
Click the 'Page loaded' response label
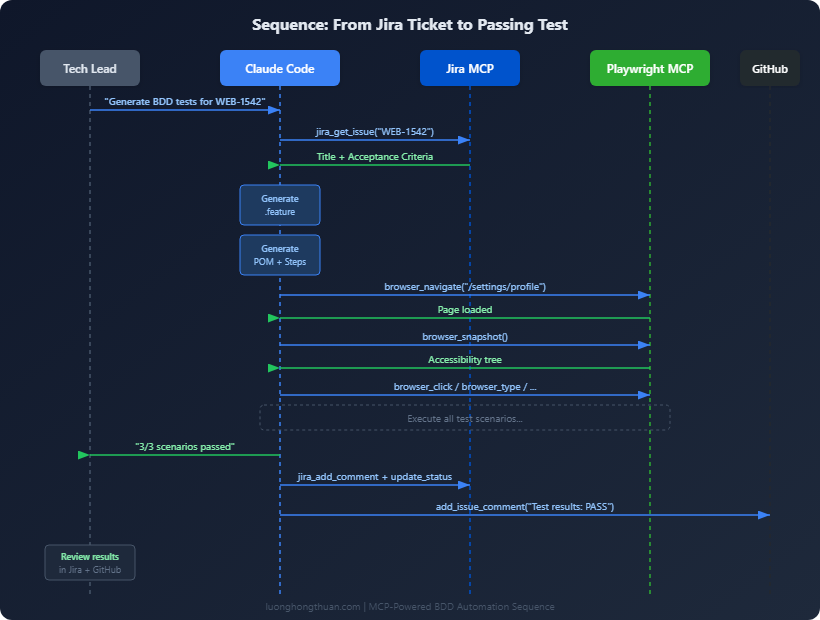(465, 309)
